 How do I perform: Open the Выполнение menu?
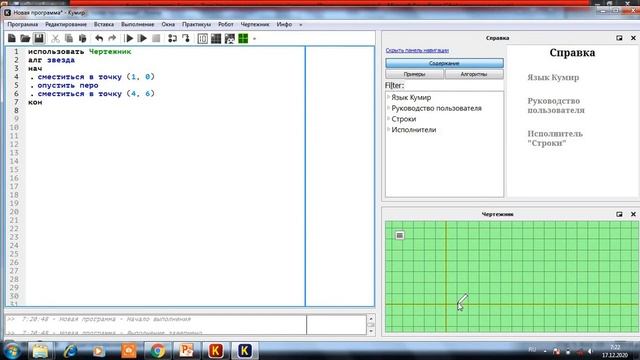138,24
